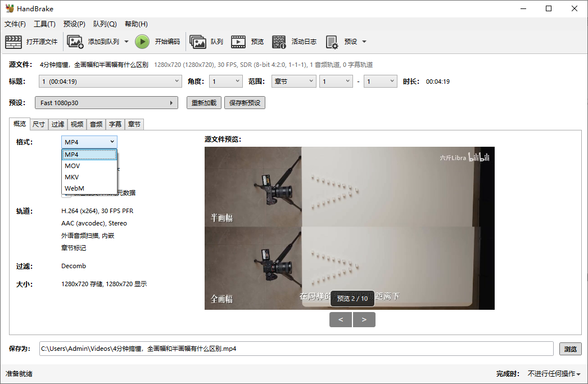Open the Range type dropdown showing 章节
The height and width of the screenshot is (384, 588).
point(293,82)
